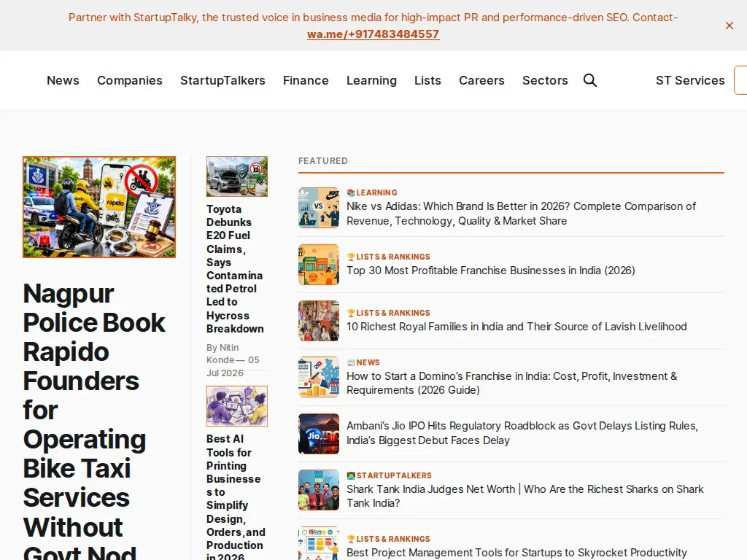Click the Royal Families article thumbnail

[319, 321]
